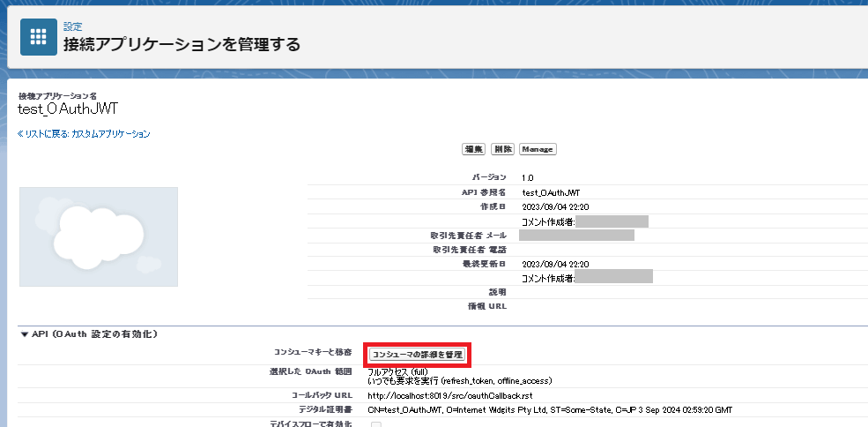868x427 pixels.
Task: Click the cloud logo image
Action: tap(99, 236)
